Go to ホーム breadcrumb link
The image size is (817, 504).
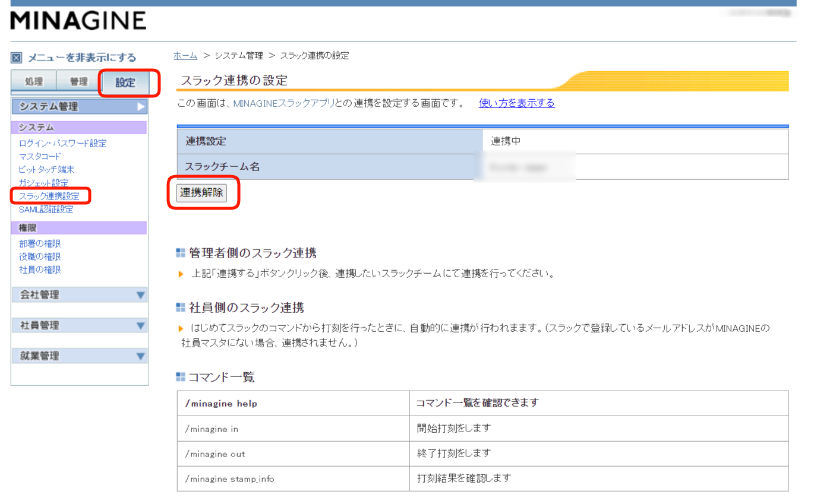(185, 55)
